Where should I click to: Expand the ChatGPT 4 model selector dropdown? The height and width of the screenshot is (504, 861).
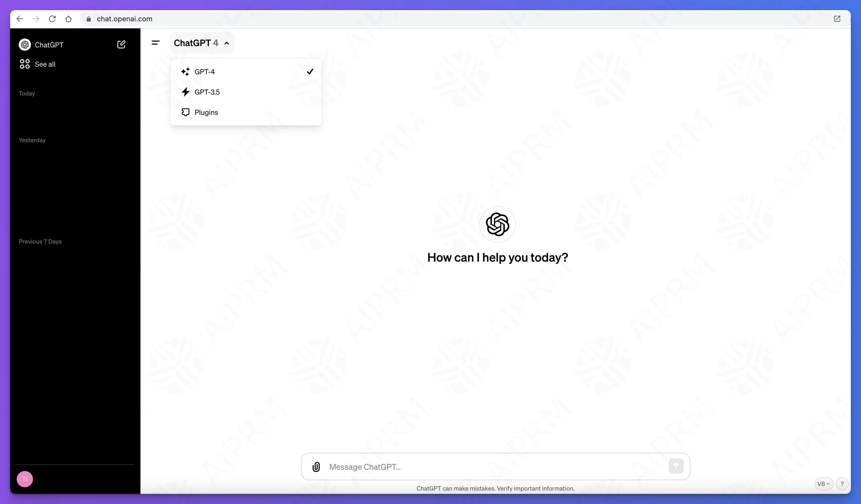click(201, 43)
